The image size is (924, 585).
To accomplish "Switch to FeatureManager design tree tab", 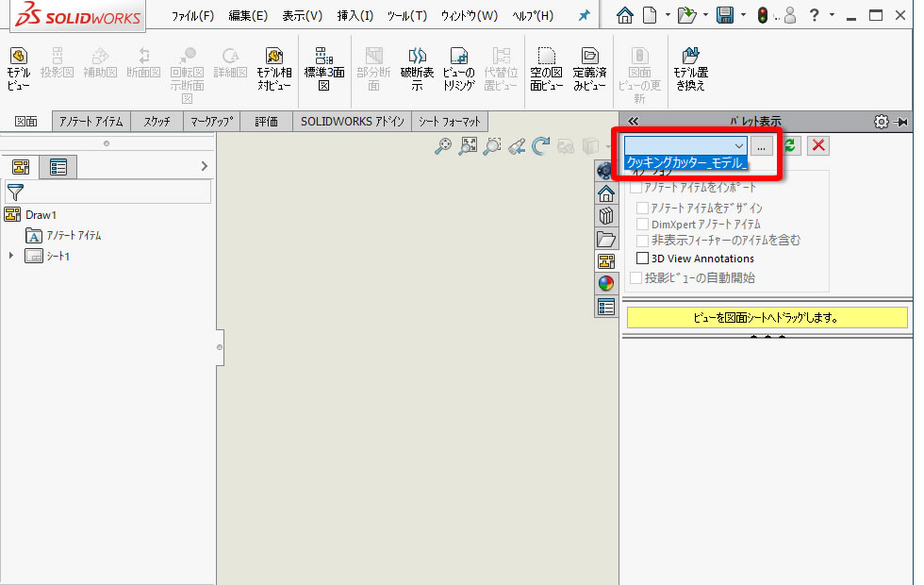I will [x=21, y=167].
